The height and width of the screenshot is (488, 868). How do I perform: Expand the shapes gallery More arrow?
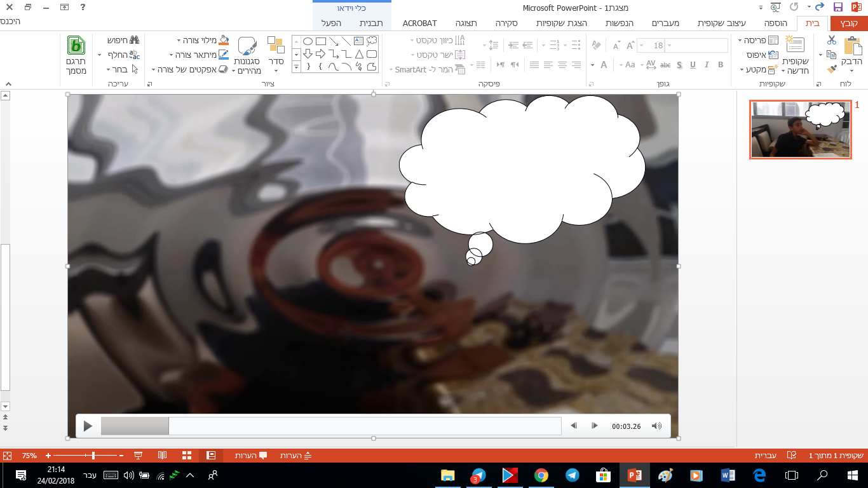pos(296,67)
